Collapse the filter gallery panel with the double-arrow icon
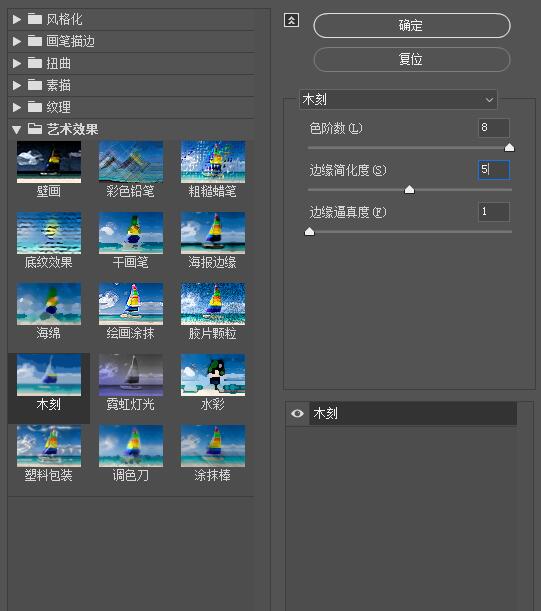Image resolution: width=541 pixels, height=611 pixels. 292,20
